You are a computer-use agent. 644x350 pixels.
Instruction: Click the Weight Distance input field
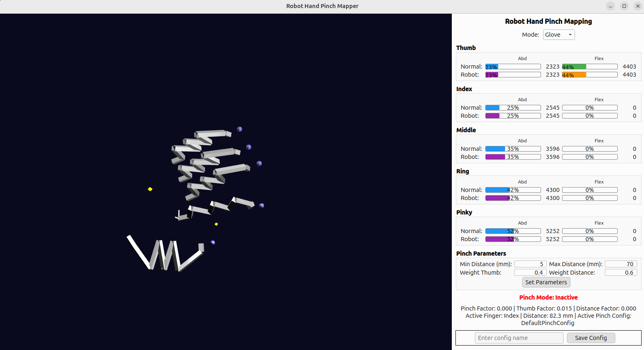[x=621, y=273]
